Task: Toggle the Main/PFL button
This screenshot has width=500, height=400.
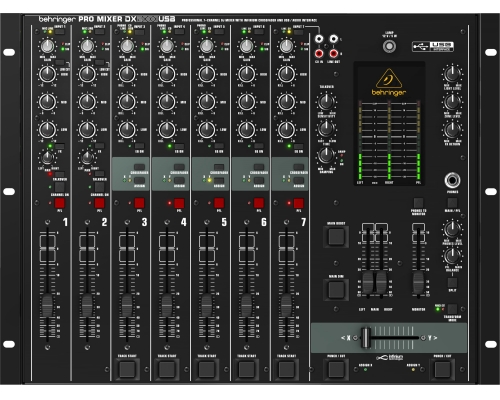Action: (x=452, y=203)
